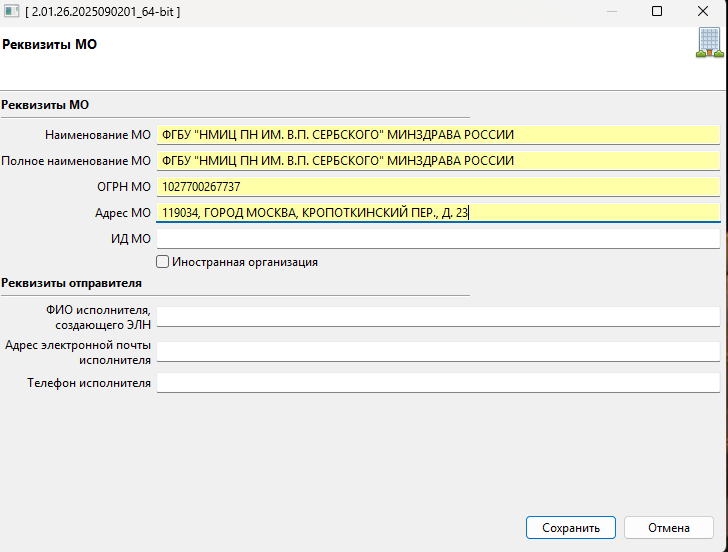Enable the Иностранная организация checkbox
The height and width of the screenshot is (552, 728).
click(x=163, y=262)
